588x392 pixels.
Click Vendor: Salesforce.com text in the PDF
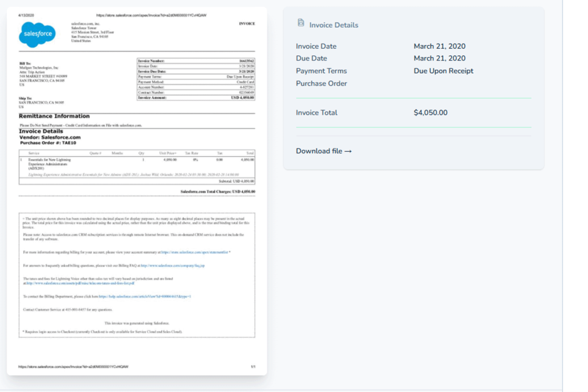[50, 137]
